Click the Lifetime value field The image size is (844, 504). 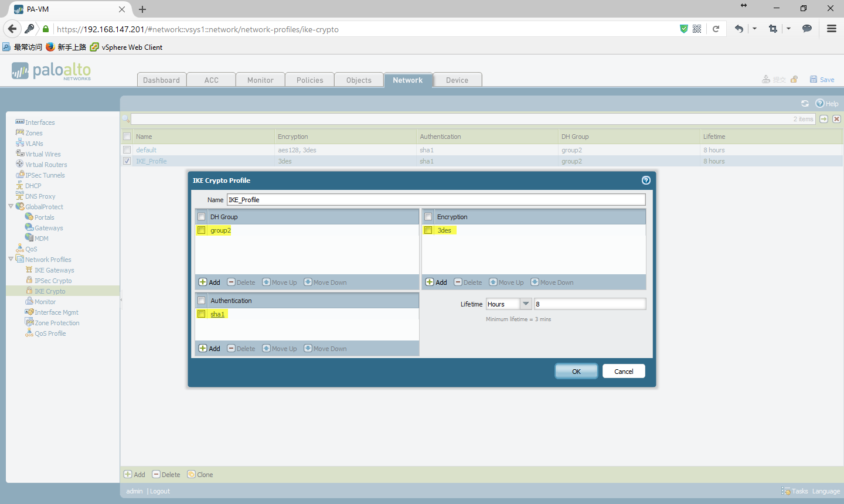pyautogui.click(x=590, y=304)
